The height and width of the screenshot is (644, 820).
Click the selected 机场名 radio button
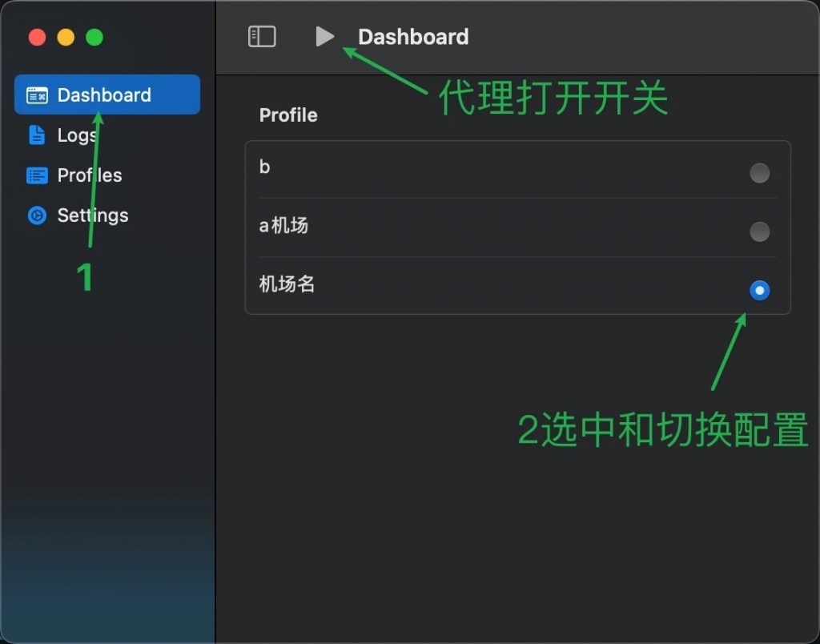click(759, 290)
